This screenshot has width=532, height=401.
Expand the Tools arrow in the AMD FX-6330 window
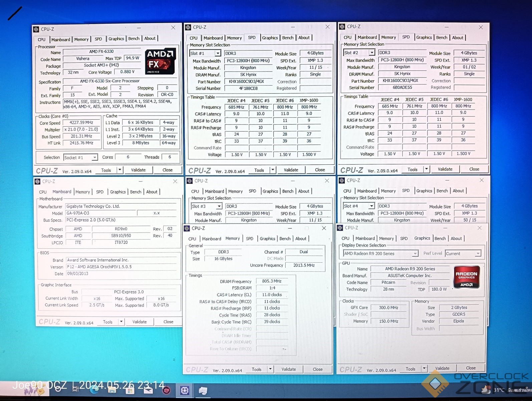(120, 170)
